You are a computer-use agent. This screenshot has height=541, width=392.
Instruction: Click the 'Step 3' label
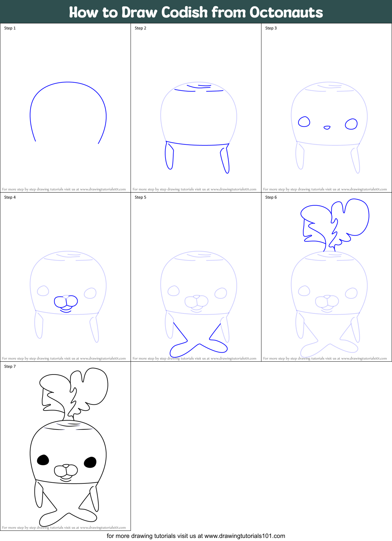pos(271,28)
